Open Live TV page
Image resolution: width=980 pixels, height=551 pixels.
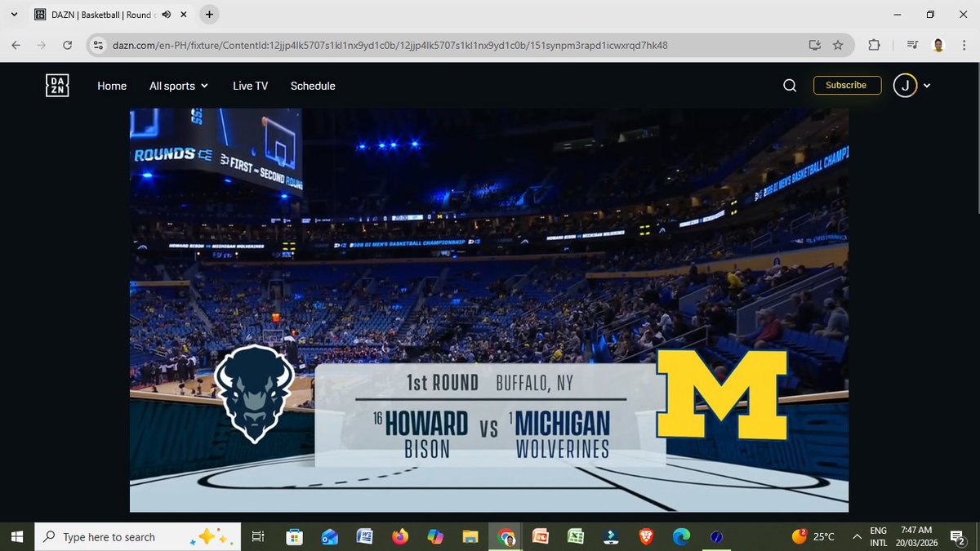click(250, 86)
